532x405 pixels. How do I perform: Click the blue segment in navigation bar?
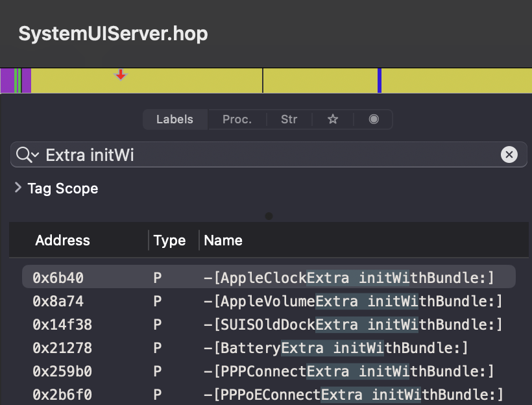[x=380, y=80]
